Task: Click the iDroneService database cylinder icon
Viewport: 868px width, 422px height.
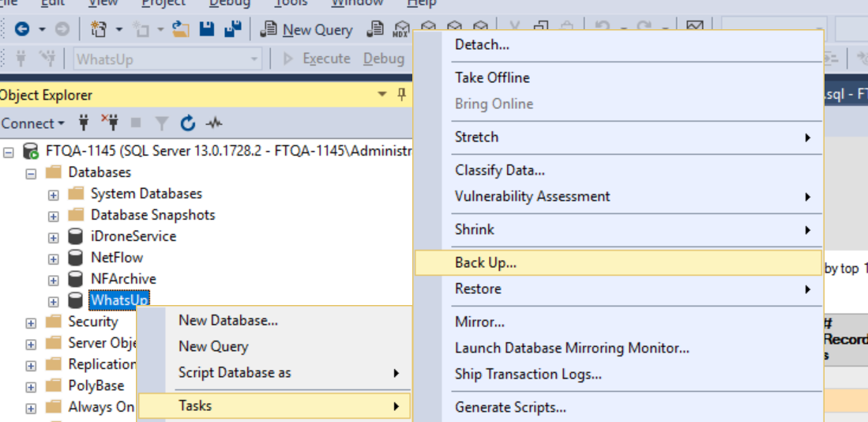Action: point(76,236)
